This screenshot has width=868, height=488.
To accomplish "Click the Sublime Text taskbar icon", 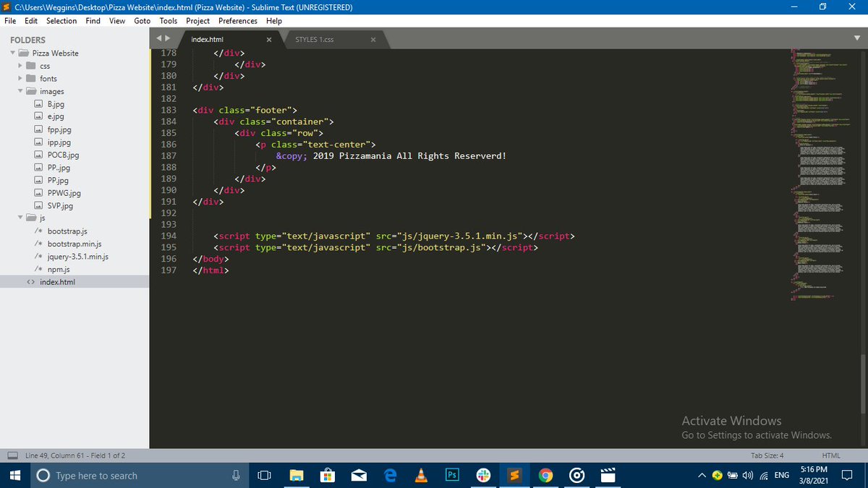I will (515, 475).
